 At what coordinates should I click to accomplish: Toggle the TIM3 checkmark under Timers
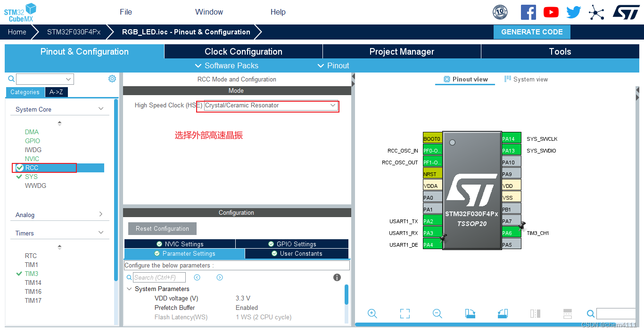[x=18, y=274]
